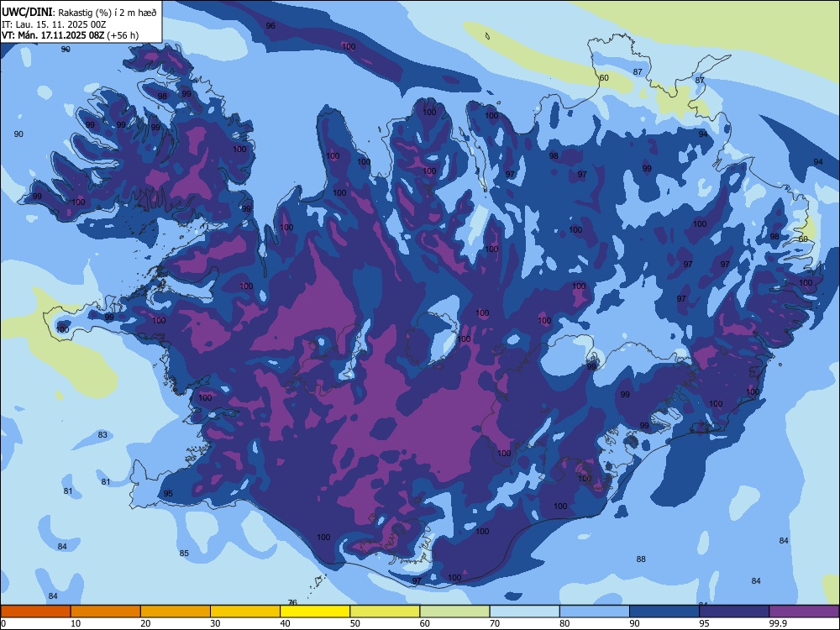Click the '85' humidity value over the sea

(x=184, y=554)
